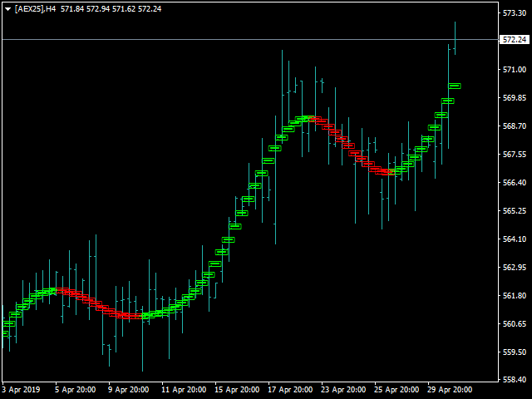This screenshot has height=399, width=532.
Task: Select price axis label 568.70
Action: [515, 126]
